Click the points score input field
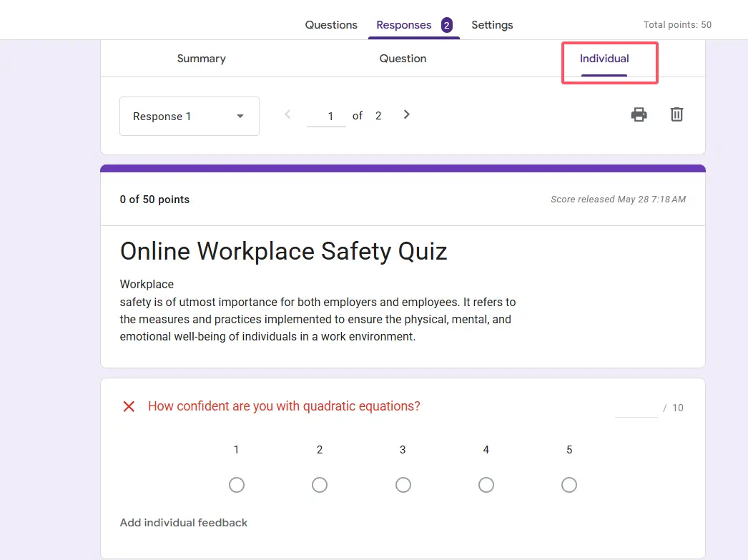The width and height of the screenshot is (748, 560). click(636, 408)
